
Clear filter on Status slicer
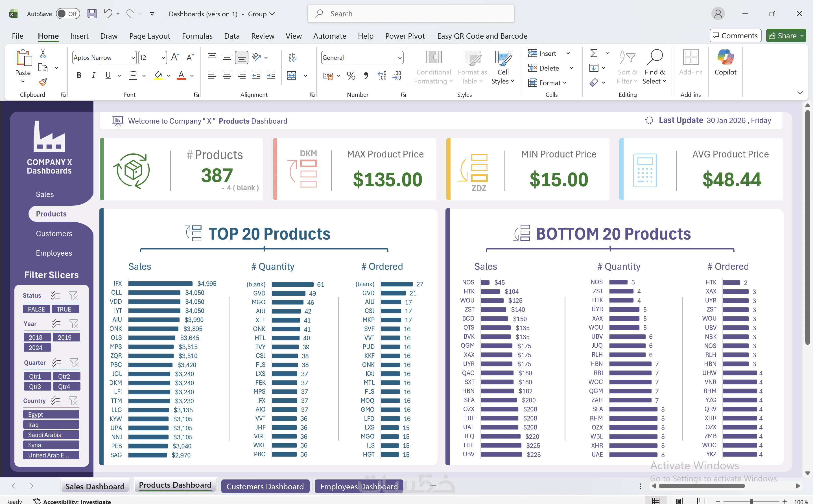tap(73, 296)
